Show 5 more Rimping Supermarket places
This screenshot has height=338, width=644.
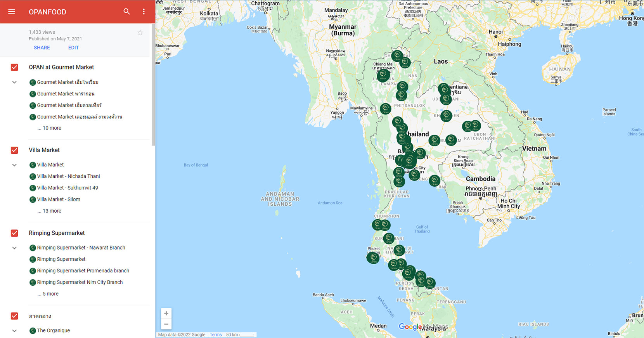[48, 294]
